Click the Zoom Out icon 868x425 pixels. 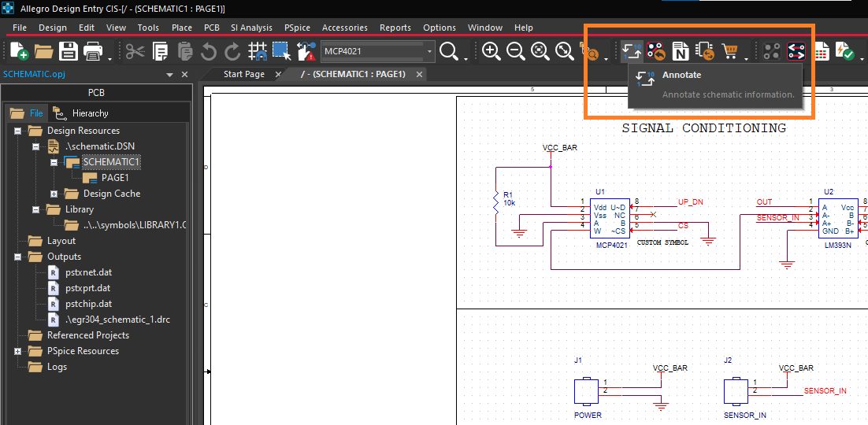[x=515, y=51]
